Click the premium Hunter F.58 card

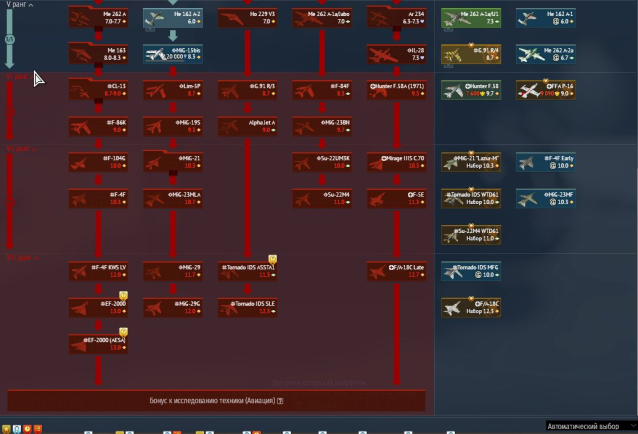pyautogui.click(x=470, y=90)
